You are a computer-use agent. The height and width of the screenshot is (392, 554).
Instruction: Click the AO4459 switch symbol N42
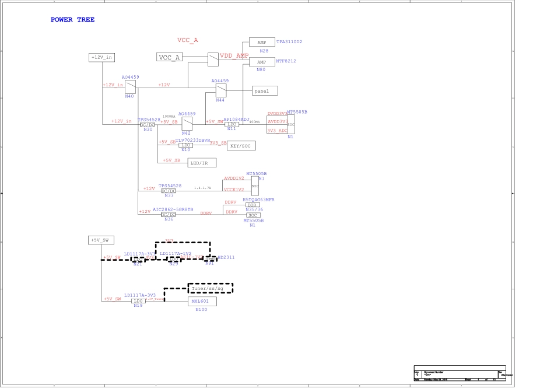click(x=187, y=124)
